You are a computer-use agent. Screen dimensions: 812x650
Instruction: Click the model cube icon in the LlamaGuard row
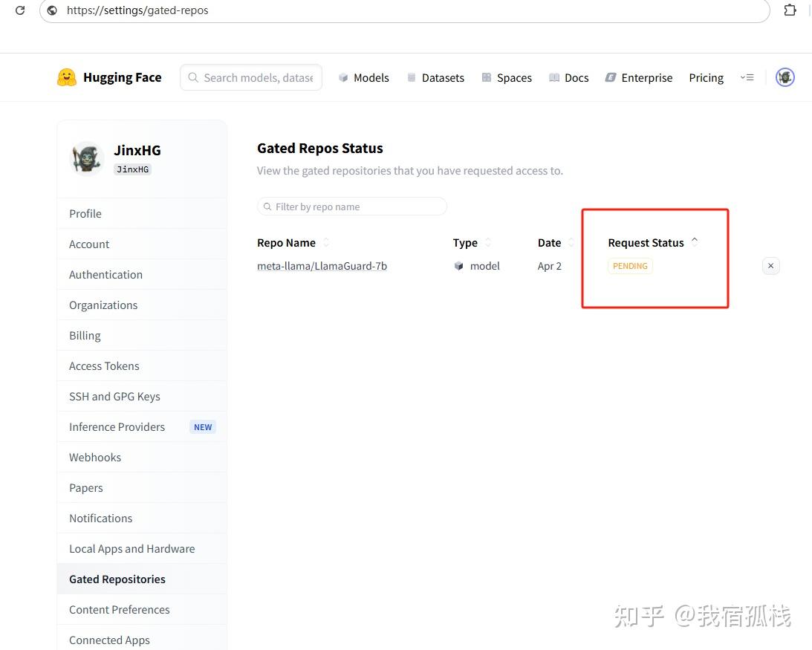[x=458, y=266]
